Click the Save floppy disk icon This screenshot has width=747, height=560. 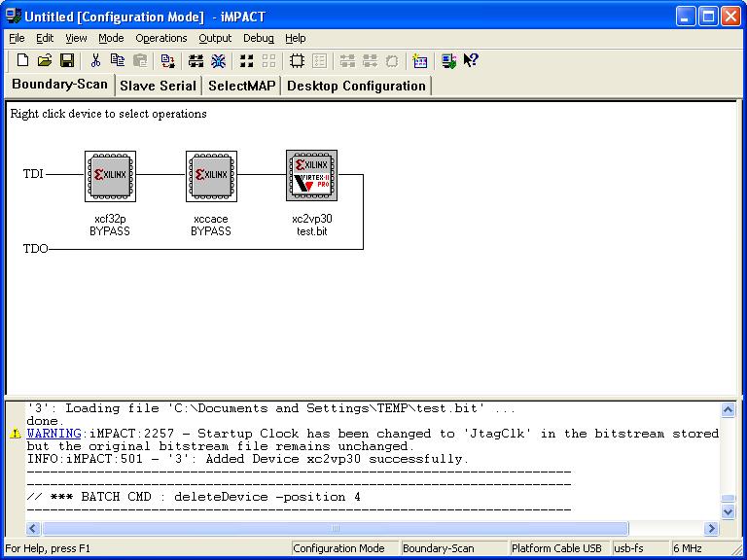(67, 61)
